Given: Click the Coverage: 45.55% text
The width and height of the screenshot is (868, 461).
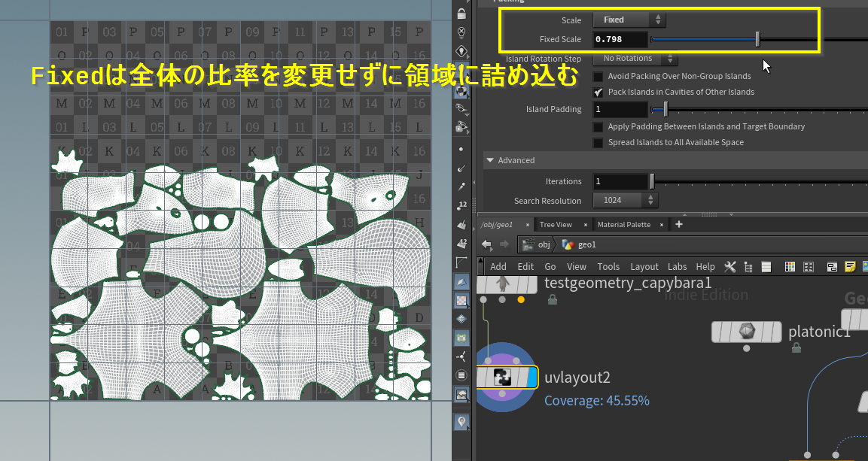Looking at the screenshot, I should point(597,400).
